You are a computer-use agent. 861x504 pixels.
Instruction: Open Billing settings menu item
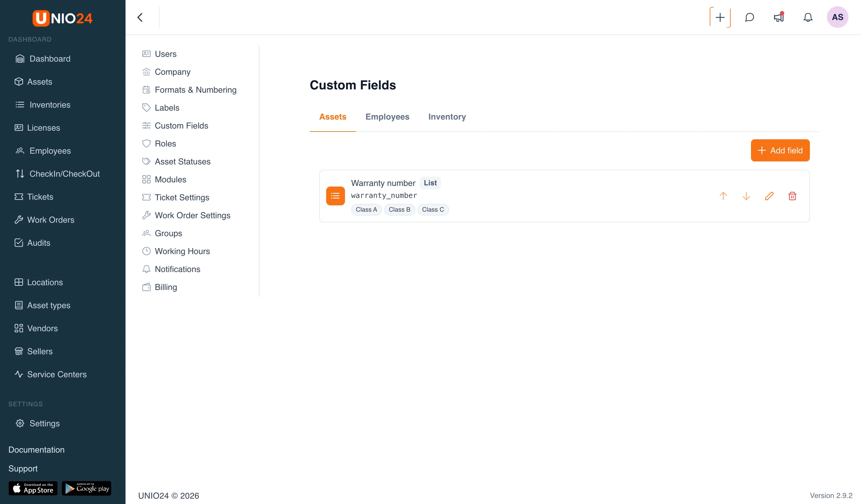160,287
